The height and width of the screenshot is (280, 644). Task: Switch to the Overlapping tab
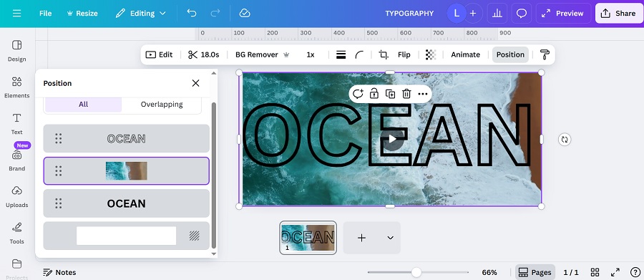pos(162,105)
